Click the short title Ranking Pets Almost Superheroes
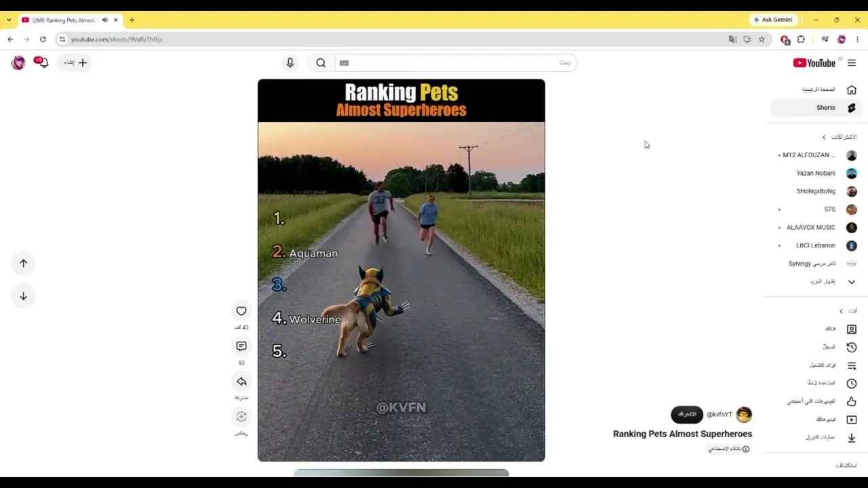Screen dimensions: 868x488 coord(682,434)
